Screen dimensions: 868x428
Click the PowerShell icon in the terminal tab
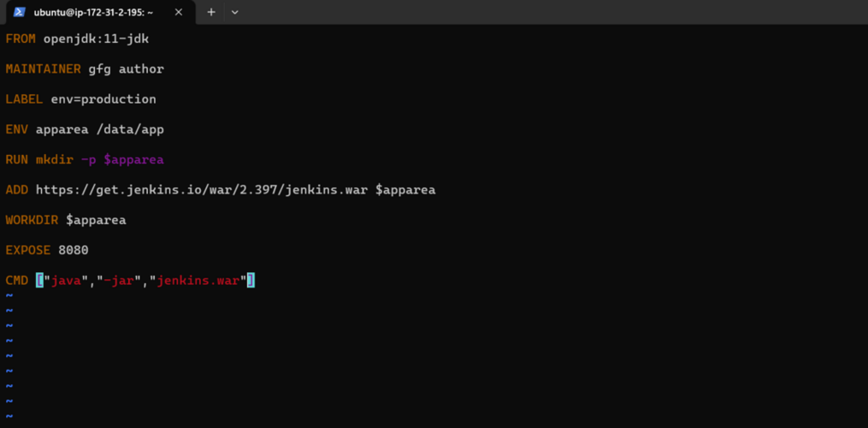point(20,12)
